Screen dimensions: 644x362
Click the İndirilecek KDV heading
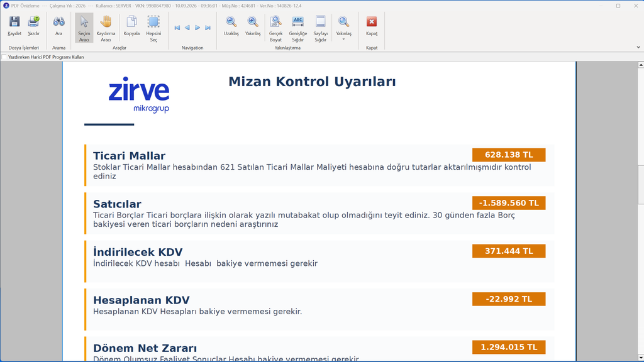pyautogui.click(x=138, y=251)
